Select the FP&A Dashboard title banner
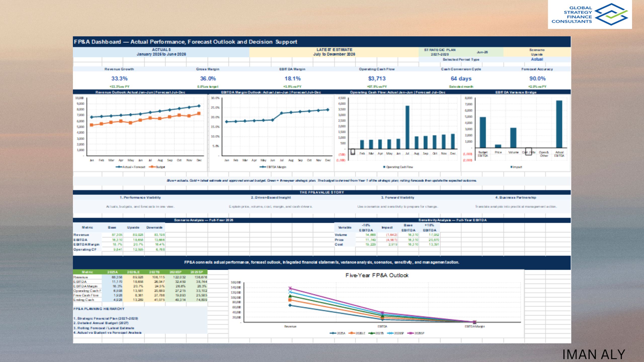Screen dimensions: 644x362 pyautogui.click(x=322, y=42)
